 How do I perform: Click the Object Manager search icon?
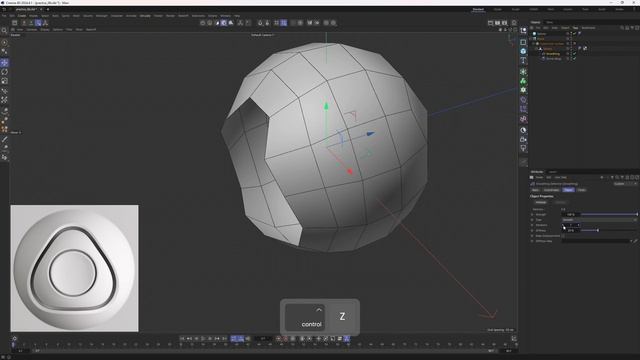tap(622, 28)
